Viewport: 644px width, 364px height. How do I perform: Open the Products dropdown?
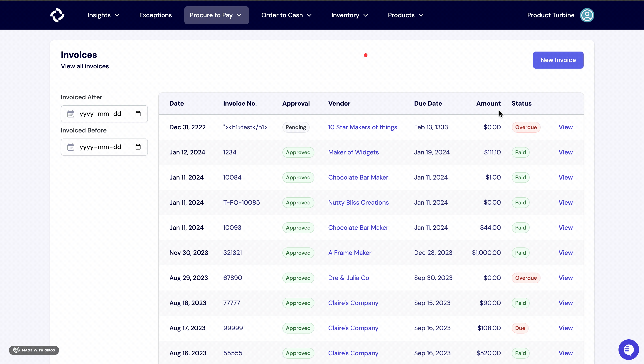coord(405,15)
